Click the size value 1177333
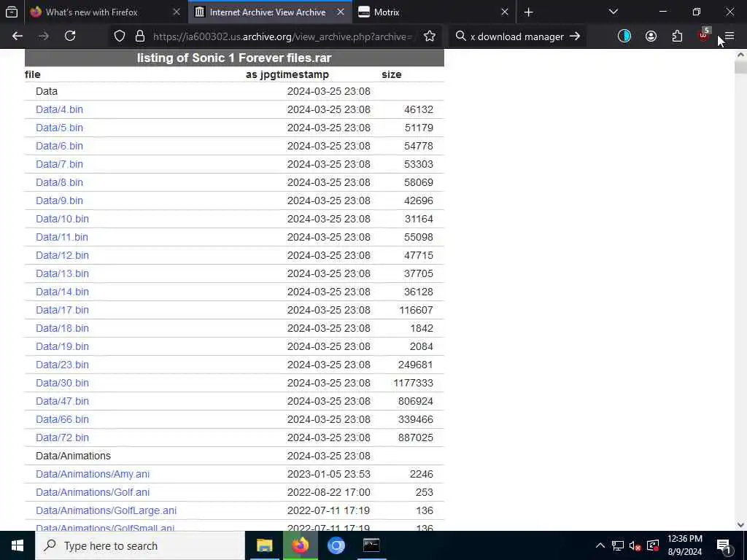The height and width of the screenshot is (560, 747). (x=413, y=383)
